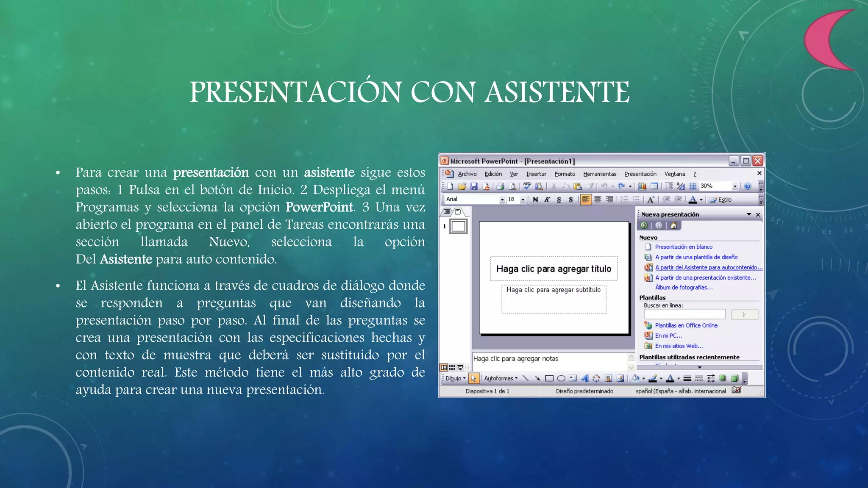Click Plantillas en Office Online link
868x488 pixels.
tap(686, 325)
